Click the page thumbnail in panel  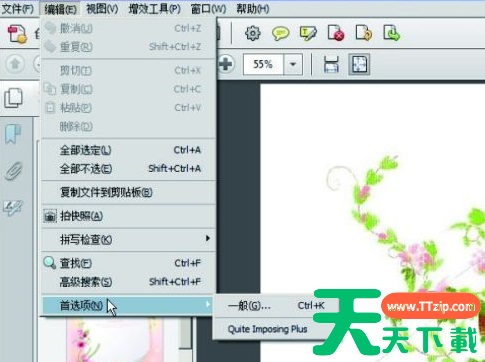115,340
